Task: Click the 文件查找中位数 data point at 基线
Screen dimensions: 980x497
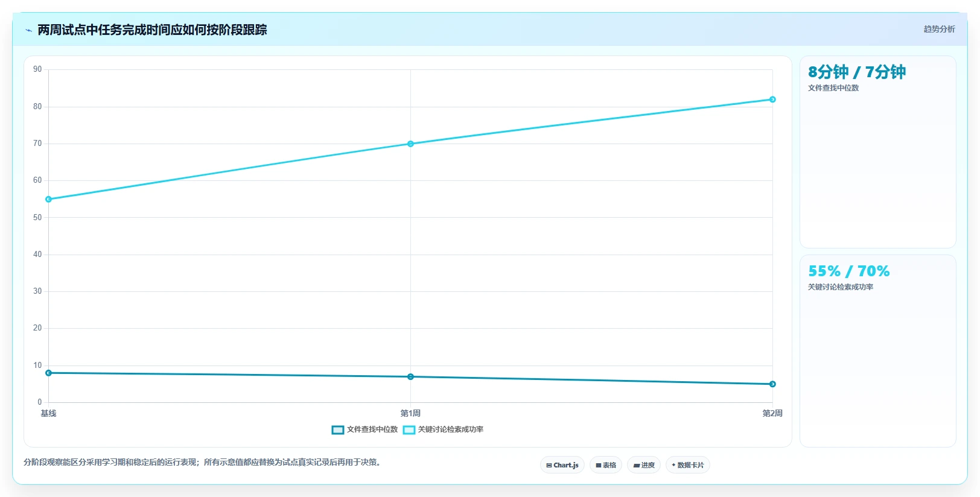Action: [x=49, y=373]
